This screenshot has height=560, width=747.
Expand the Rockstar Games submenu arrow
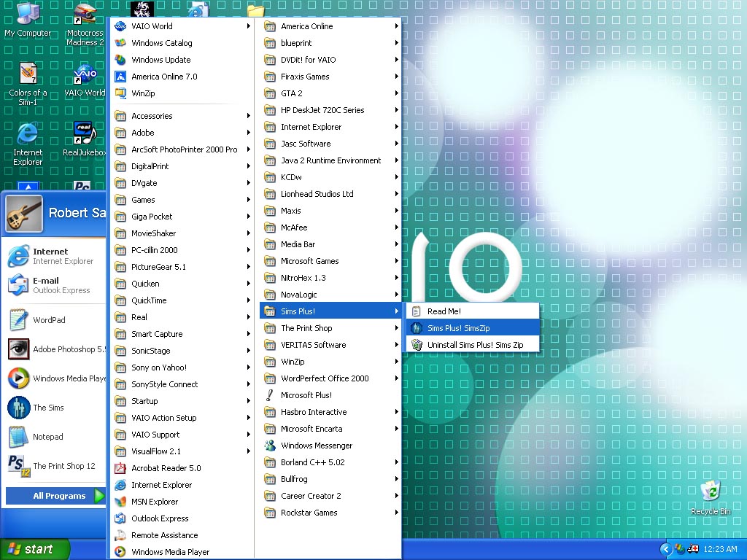pos(396,513)
